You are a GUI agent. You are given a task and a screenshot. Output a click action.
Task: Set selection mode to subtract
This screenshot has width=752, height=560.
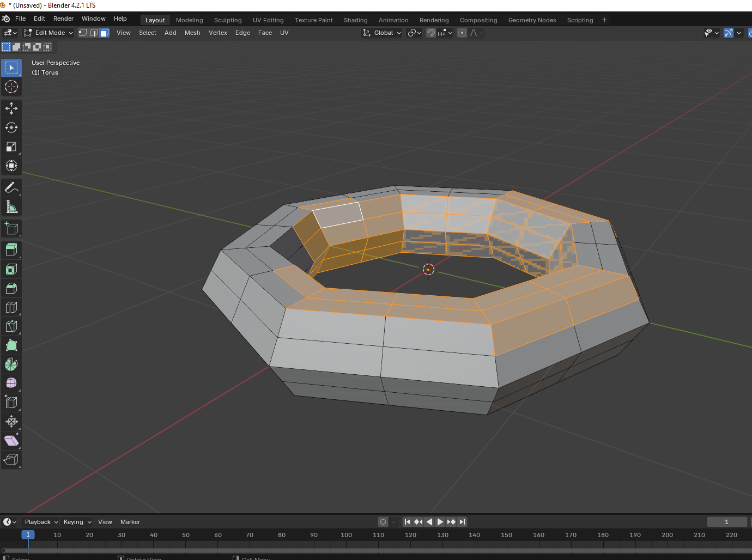point(27,47)
